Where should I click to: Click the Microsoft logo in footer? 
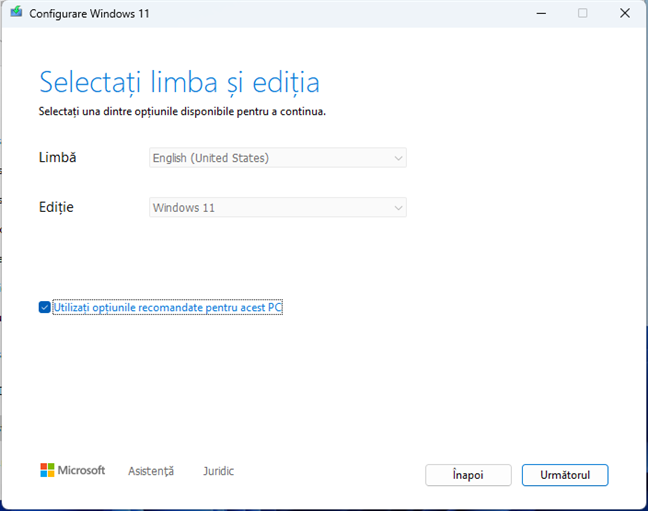click(x=72, y=470)
